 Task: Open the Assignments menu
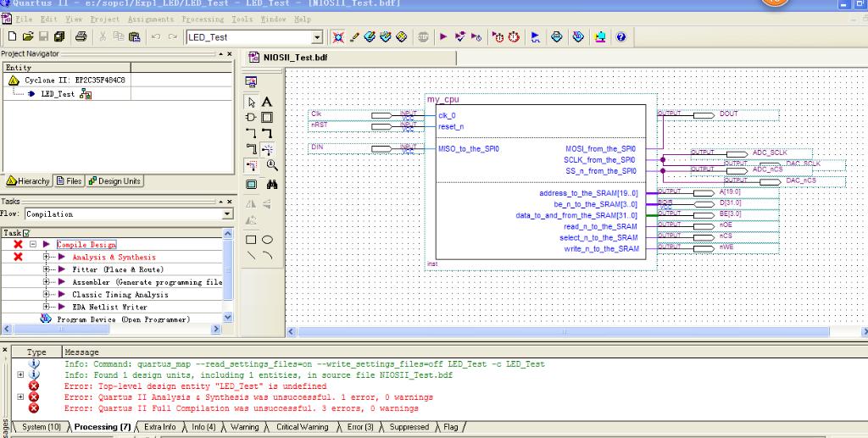point(151,19)
